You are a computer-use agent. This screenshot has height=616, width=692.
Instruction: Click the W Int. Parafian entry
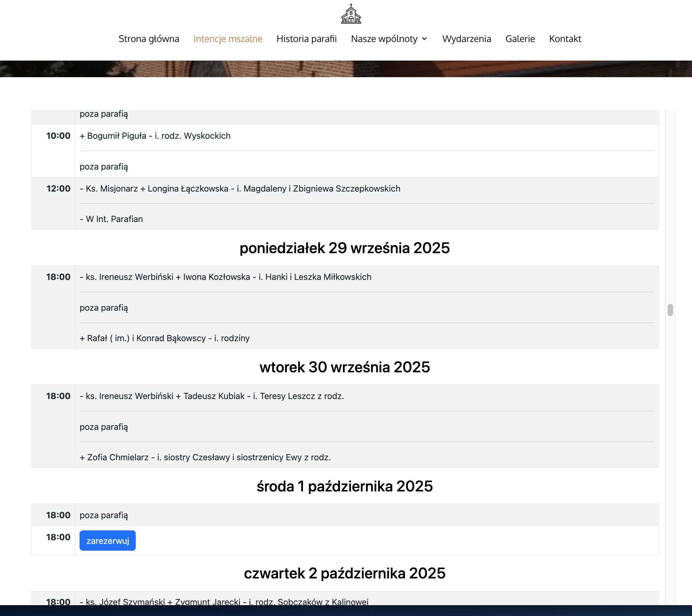point(111,219)
